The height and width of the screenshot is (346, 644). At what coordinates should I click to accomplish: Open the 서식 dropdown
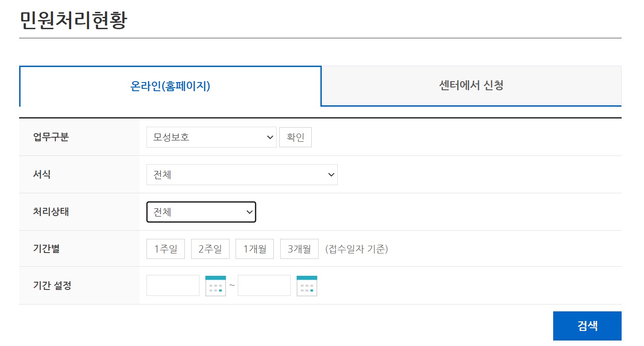pos(242,175)
